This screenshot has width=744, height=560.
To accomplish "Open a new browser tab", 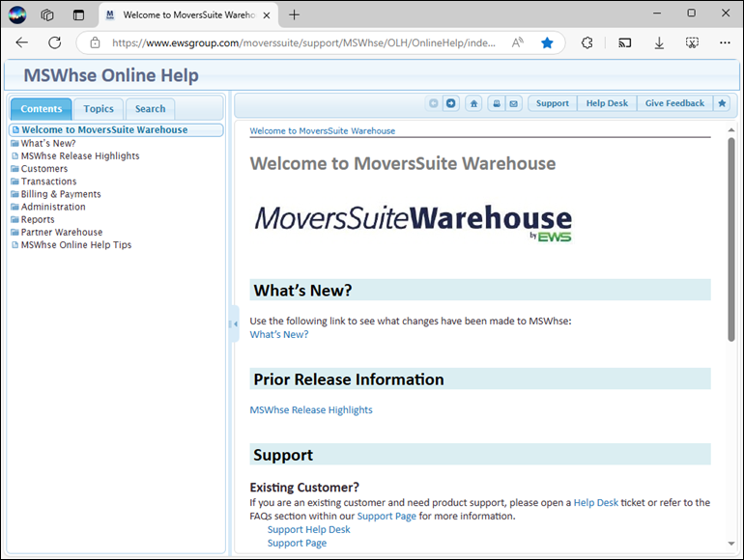I will (x=294, y=14).
